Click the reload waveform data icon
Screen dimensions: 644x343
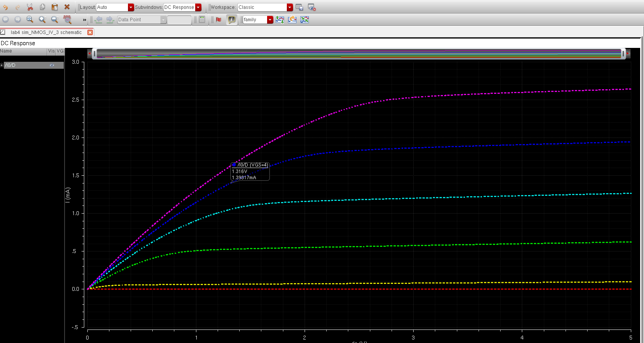click(292, 19)
